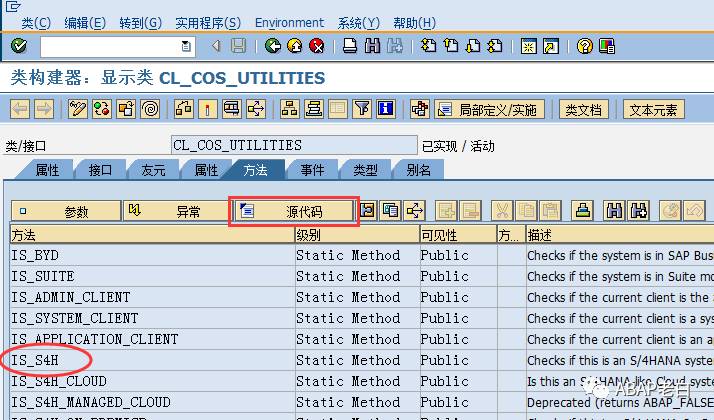
Task: Click the 可见性 column header
Action: tap(458, 235)
